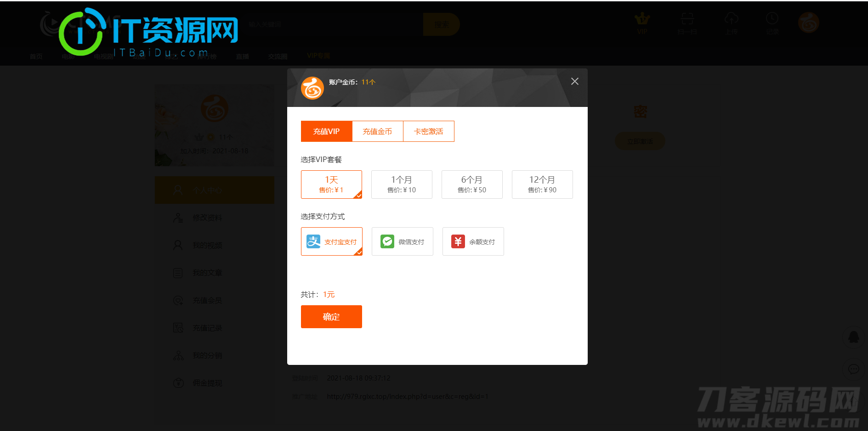868x431 pixels.
Task: Open 电视剧 in the navigation bar
Action: click(x=103, y=56)
